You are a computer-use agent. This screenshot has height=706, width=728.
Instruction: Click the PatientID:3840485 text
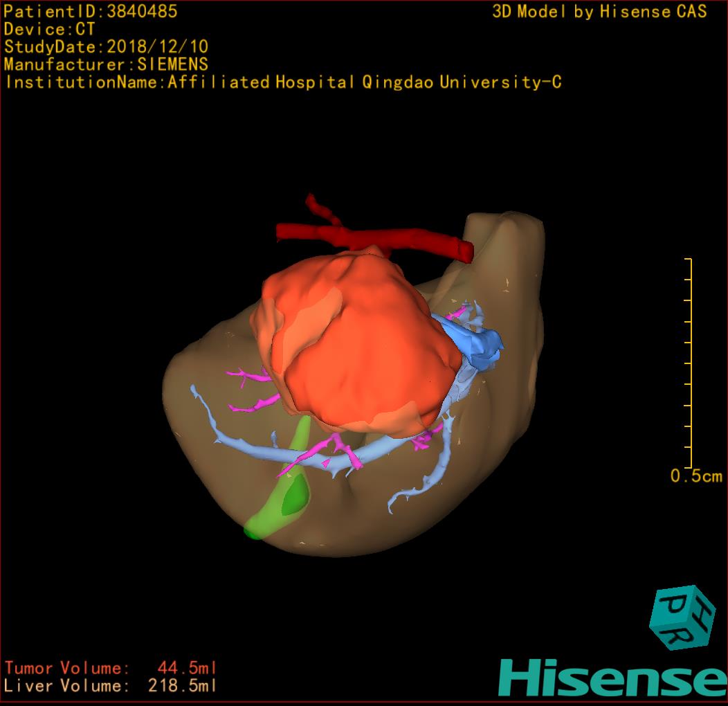(x=91, y=11)
